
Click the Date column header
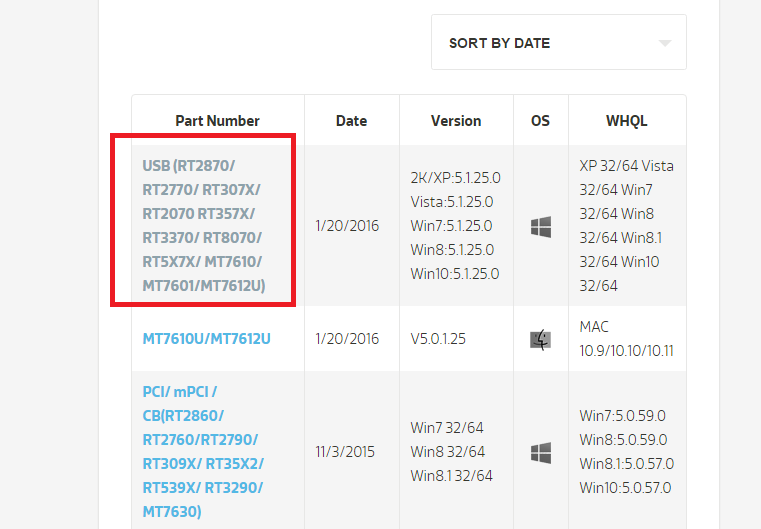[351, 121]
